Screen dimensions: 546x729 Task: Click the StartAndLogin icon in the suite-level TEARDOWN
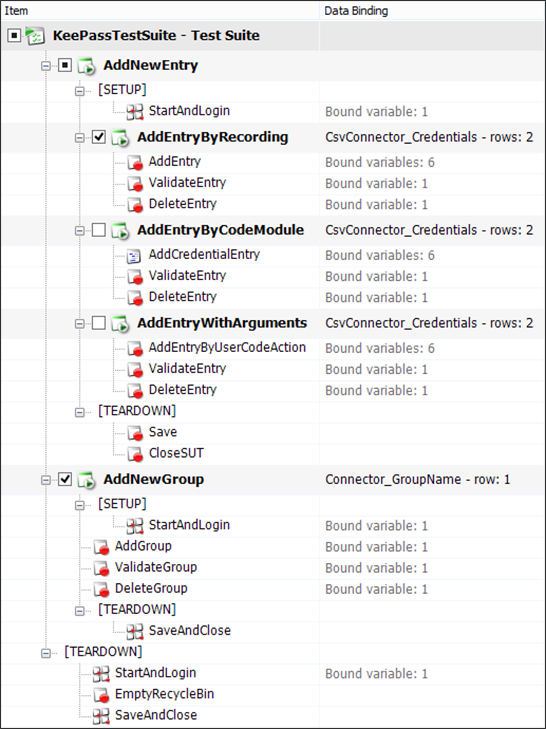(x=101, y=674)
